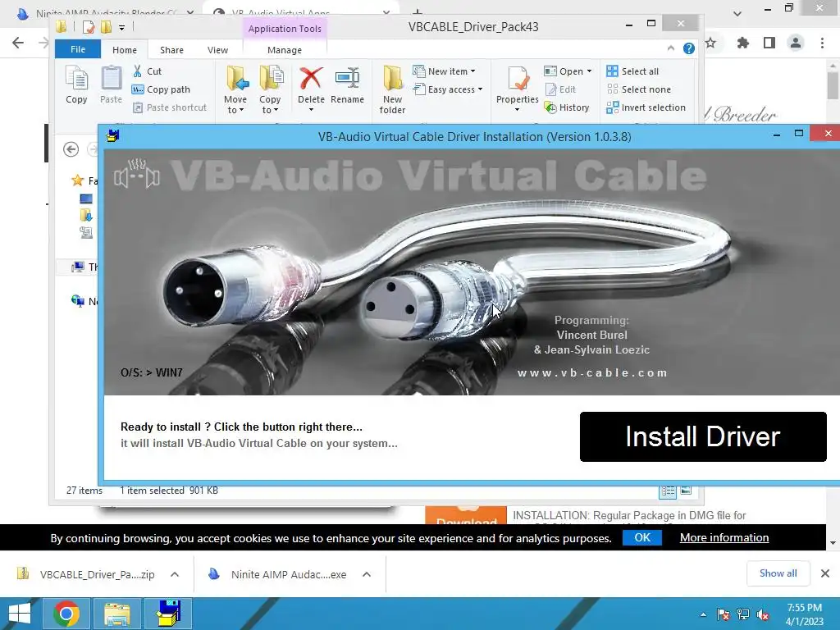
Task: Open the More information cookie link
Action: point(724,537)
